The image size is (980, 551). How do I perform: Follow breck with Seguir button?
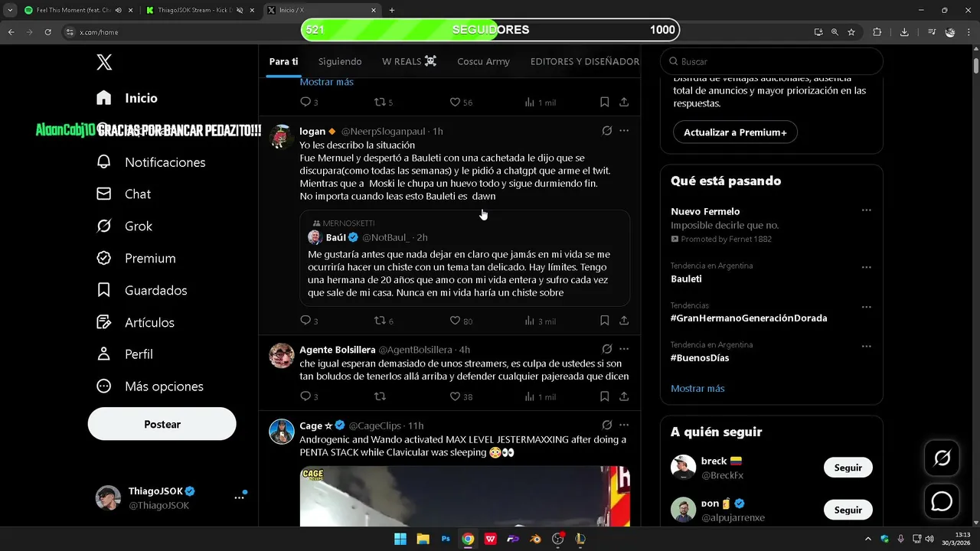[x=848, y=468]
